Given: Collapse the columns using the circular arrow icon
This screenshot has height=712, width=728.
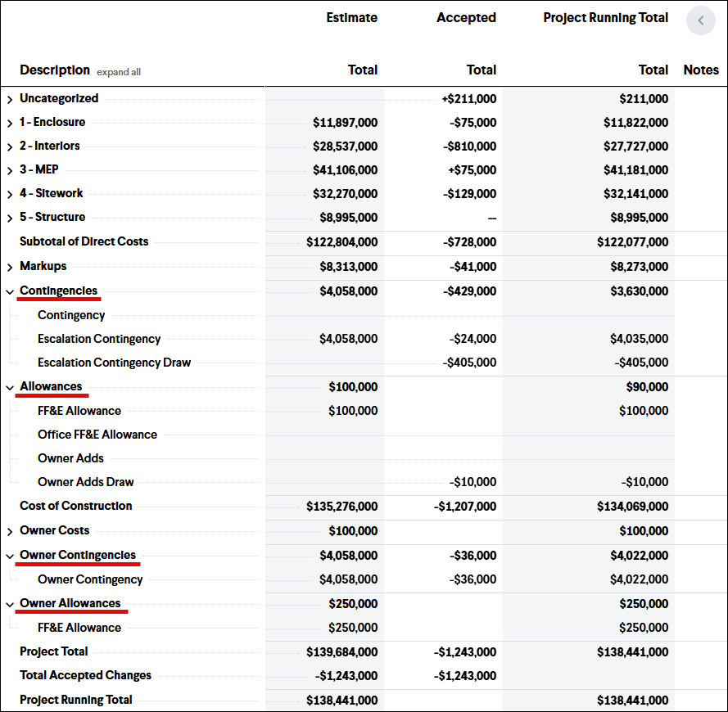Looking at the screenshot, I should (x=700, y=20).
